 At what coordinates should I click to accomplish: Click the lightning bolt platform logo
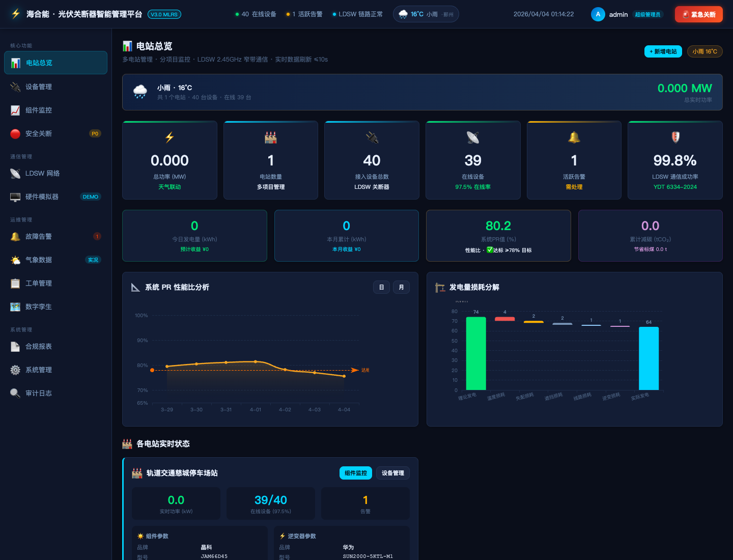click(x=16, y=14)
